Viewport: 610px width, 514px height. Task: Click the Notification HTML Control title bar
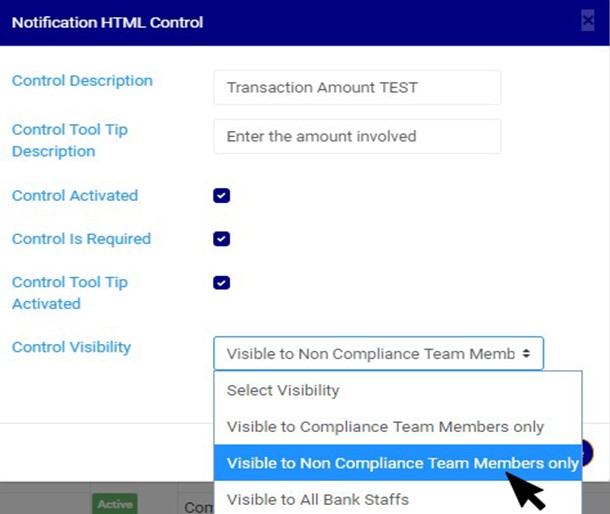pyautogui.click(x=300, y=22)
